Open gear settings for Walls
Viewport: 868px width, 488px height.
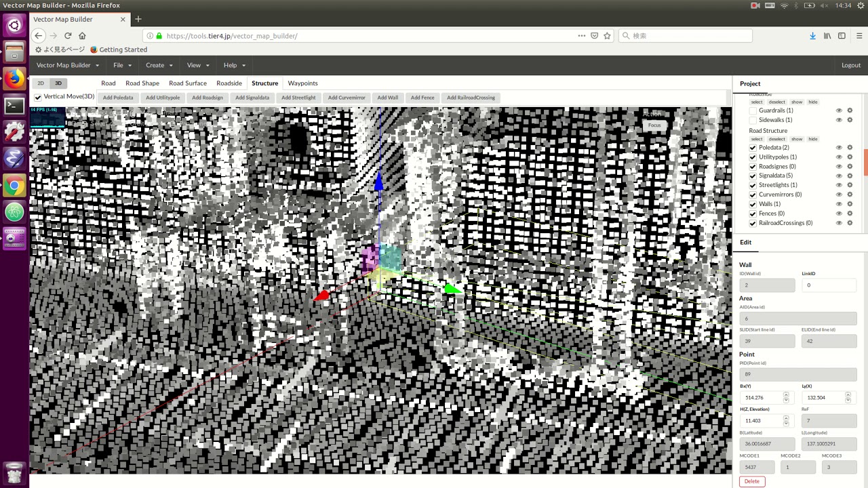tap(850, 204)
